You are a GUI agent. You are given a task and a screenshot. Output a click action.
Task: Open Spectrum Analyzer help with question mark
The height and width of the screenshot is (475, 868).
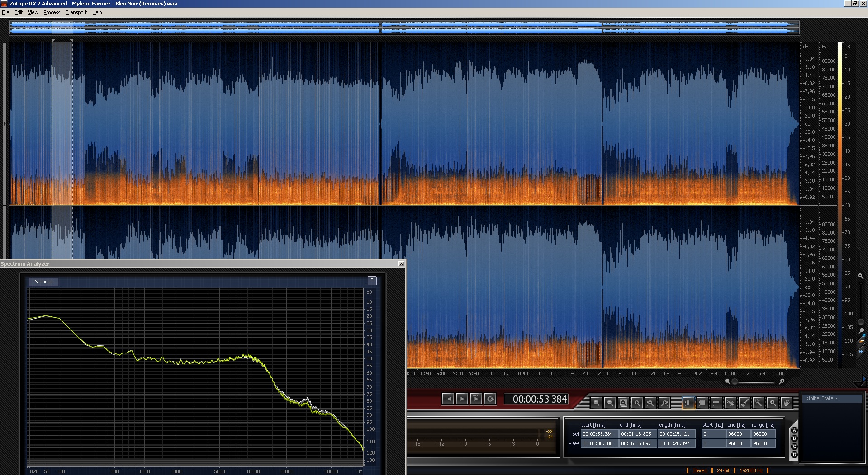point(372,281)
